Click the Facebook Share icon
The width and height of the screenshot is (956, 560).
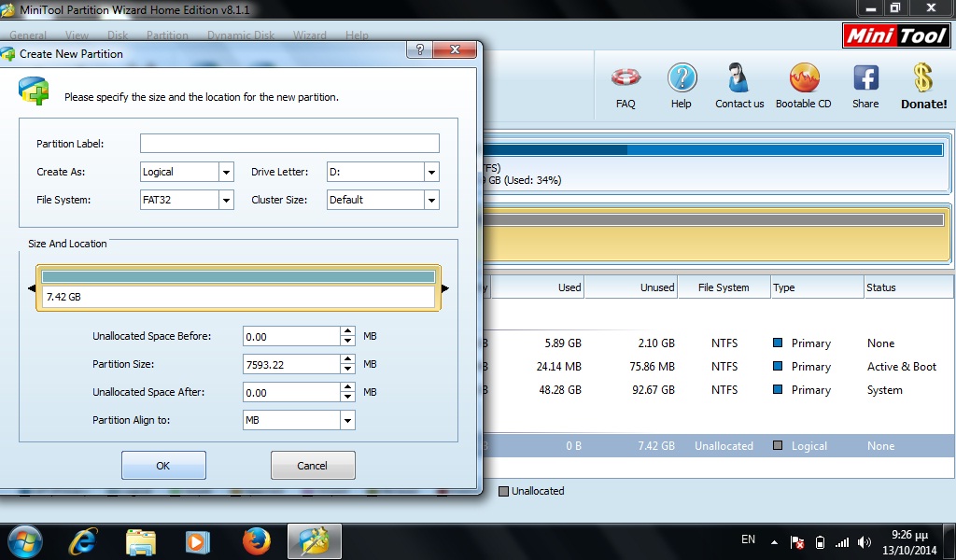pyautogui.click(x=865, y=78)
